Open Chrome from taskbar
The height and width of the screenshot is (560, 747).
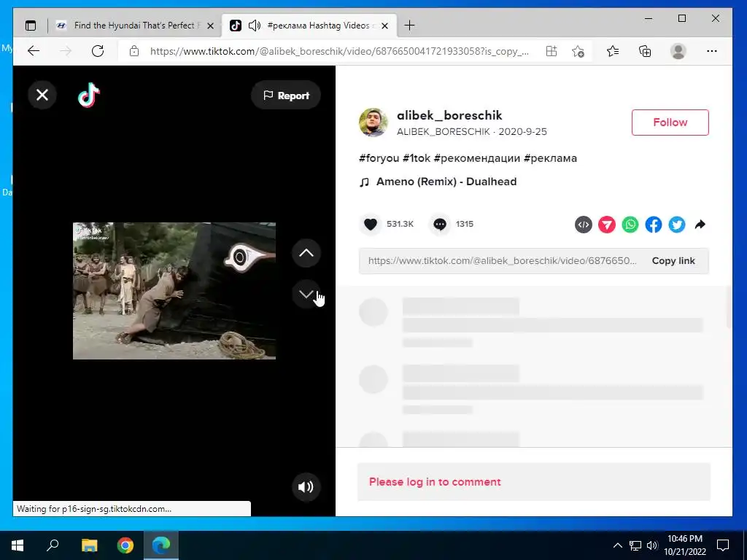point(125,545)
